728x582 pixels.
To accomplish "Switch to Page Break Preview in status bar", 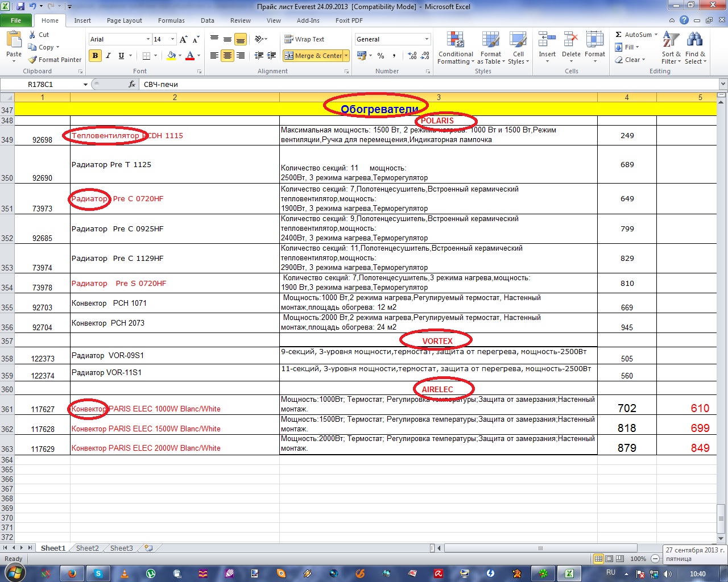I will [620, 559].
